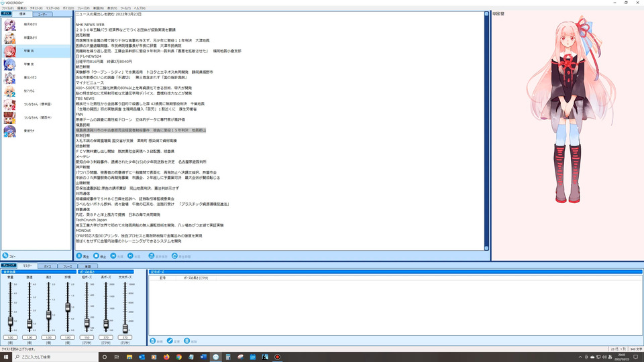Screen dimensions: 644x362
Task: Open File Explorer from the taskbar
Action: [129, 357]
